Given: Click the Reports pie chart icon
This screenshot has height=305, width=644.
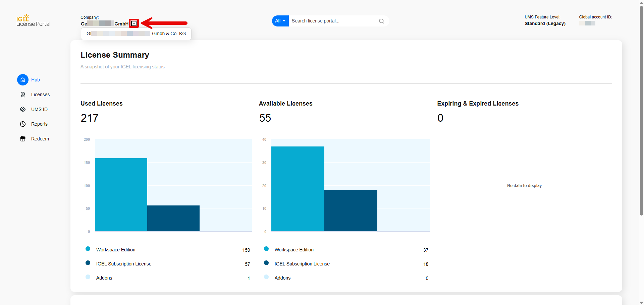Looking at the screenshot, I should 23,124.
